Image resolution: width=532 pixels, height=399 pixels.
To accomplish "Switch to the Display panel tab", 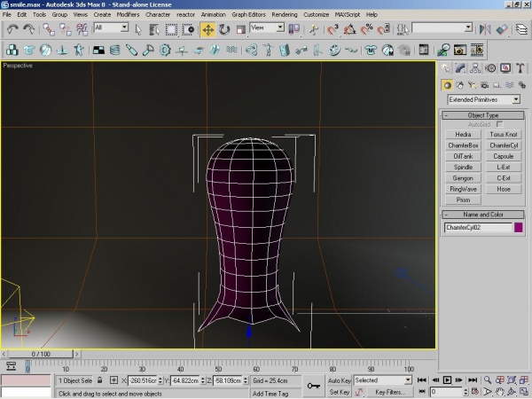I will (x=505, y=68).
